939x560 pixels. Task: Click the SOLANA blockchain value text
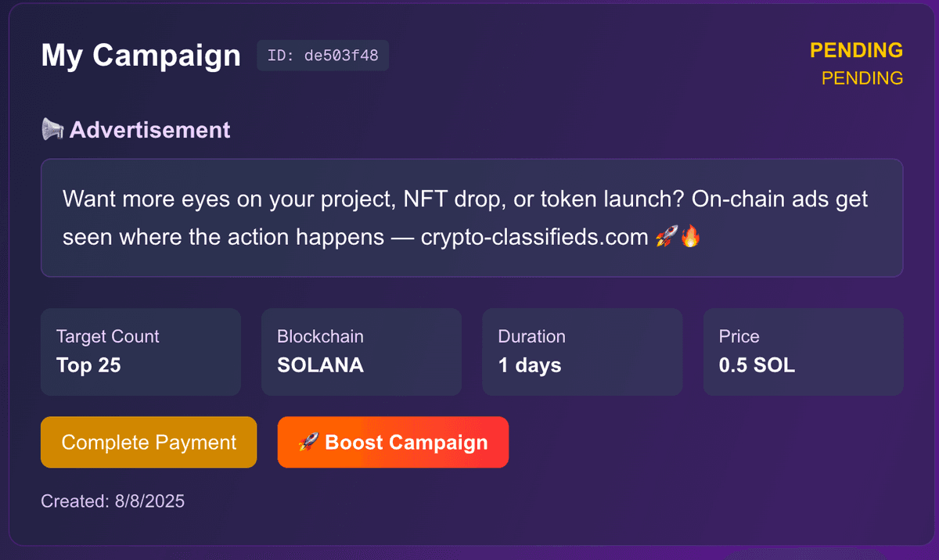pyautogui.click(x=320, y=364)
